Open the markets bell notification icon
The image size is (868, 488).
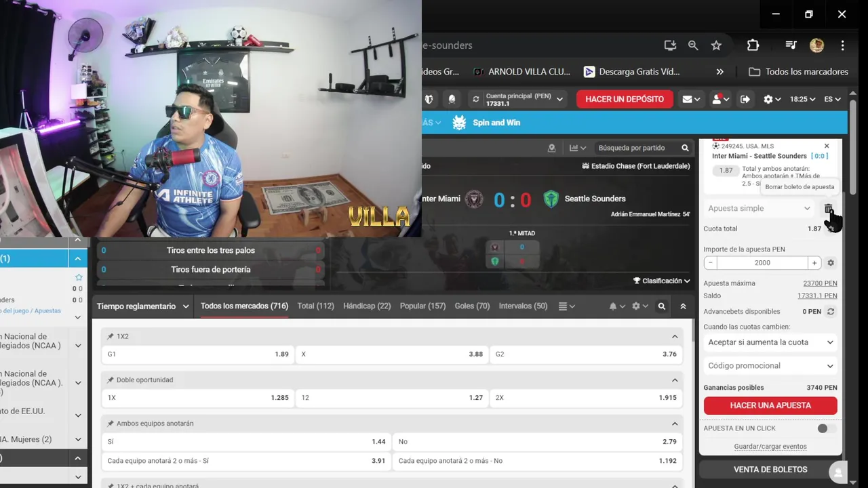tap(616, 306)
